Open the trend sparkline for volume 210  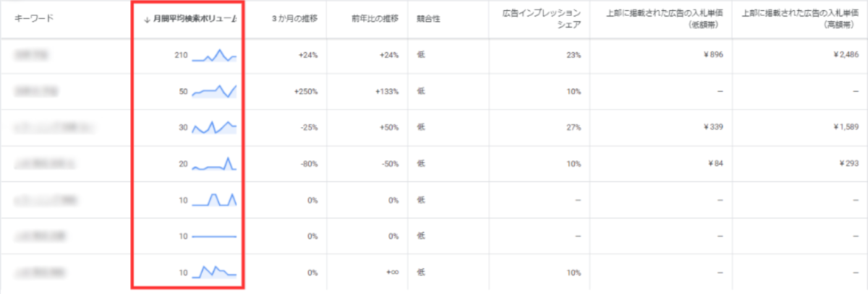pyautogui.click(x=214, y=56)
